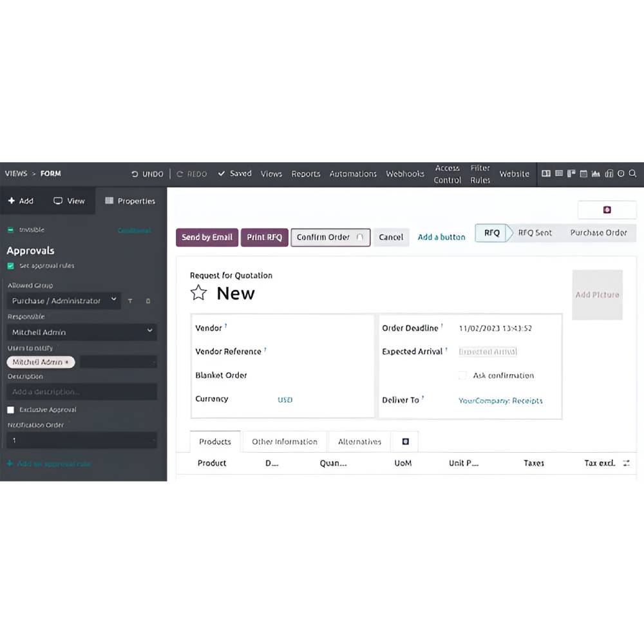This screenshot has width=644, height=644.
Task: Click the purple settings icon above the form
Action: [606, 210]
